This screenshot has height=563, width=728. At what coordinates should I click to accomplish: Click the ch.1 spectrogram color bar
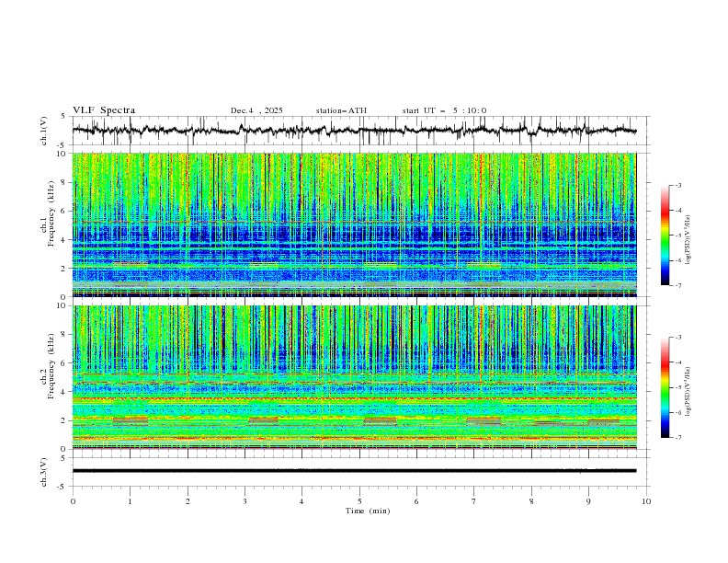665,236
